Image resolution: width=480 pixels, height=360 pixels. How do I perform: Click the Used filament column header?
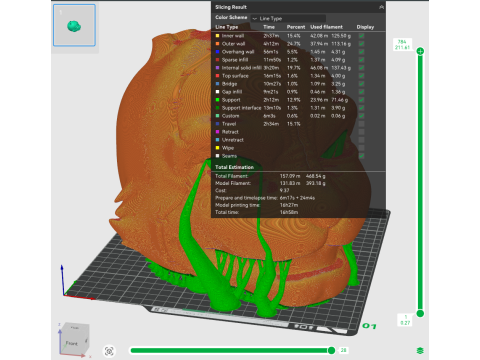326,27
